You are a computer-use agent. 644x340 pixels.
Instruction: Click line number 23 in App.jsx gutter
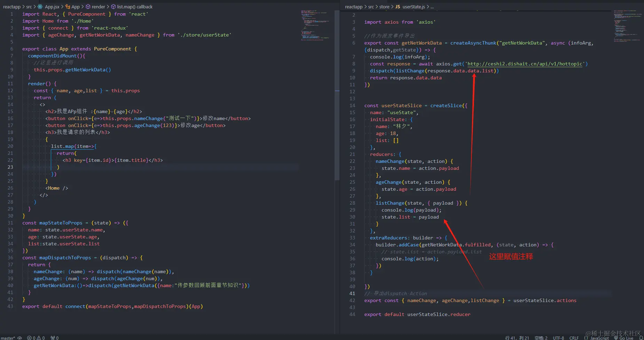[x=10, y=167]
